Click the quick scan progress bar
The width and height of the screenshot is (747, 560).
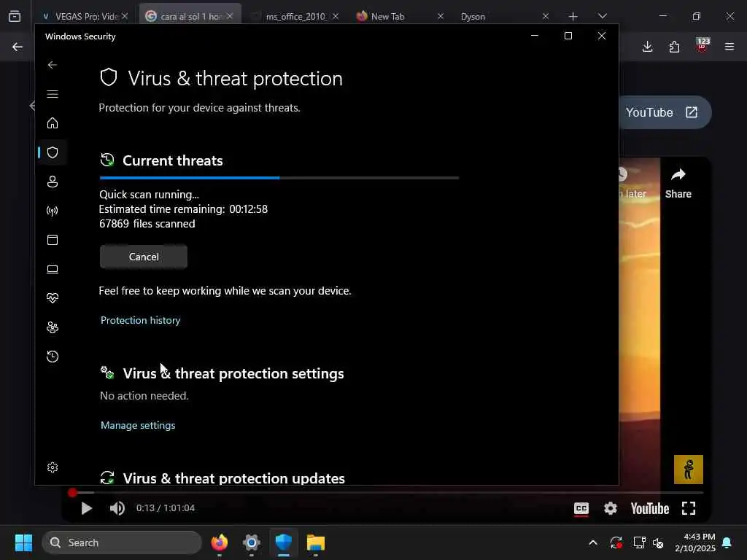pyautogui.click(x=279, y=178)
